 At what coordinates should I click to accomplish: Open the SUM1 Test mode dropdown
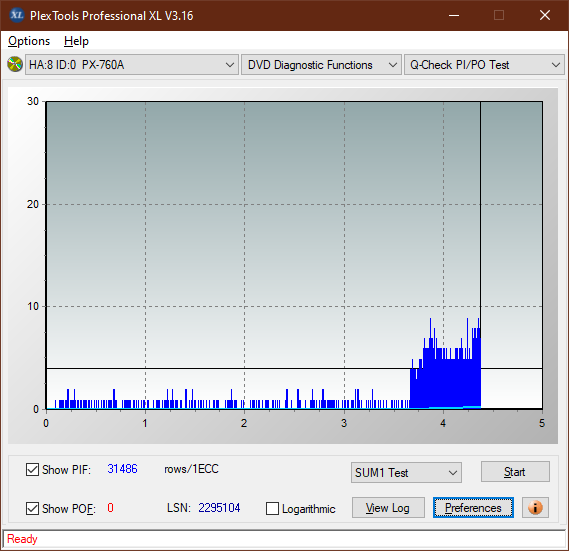tap(406, 473)
